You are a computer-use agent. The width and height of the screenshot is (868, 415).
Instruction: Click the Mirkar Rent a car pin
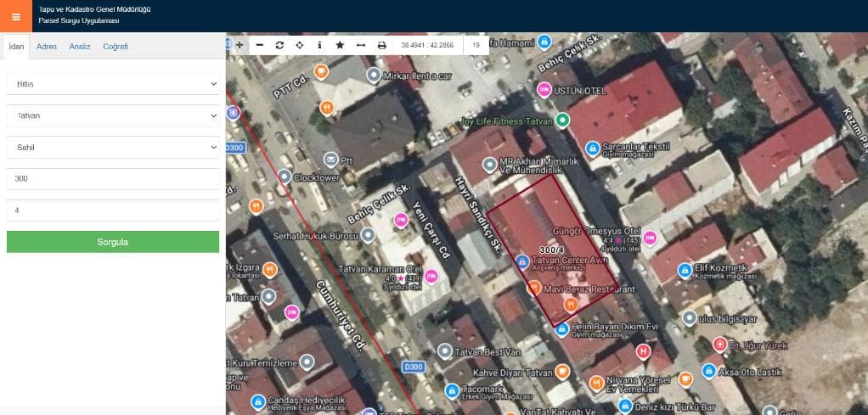(374, 76)
